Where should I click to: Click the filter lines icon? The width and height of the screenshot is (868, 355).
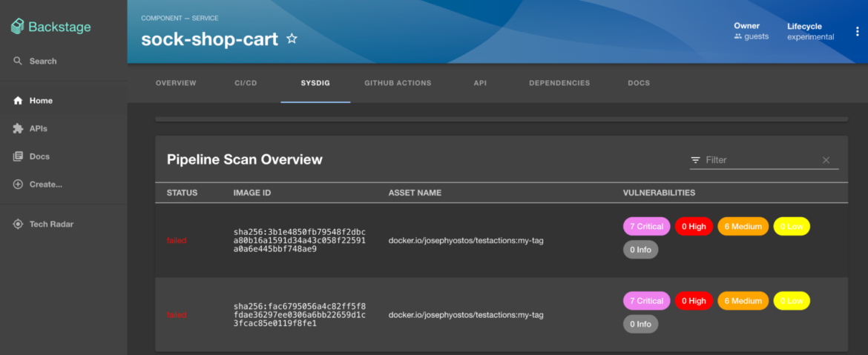pyautogui.click(x=695, y=160)
